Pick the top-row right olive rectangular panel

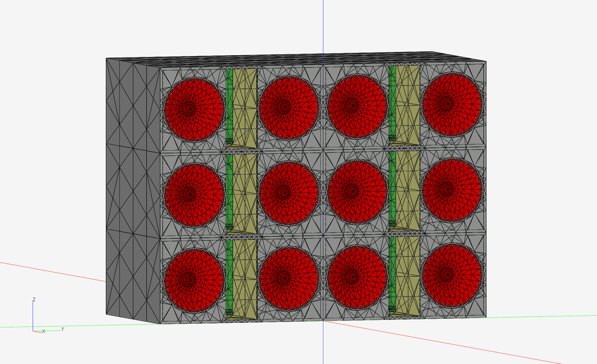[x=408, y=105]
